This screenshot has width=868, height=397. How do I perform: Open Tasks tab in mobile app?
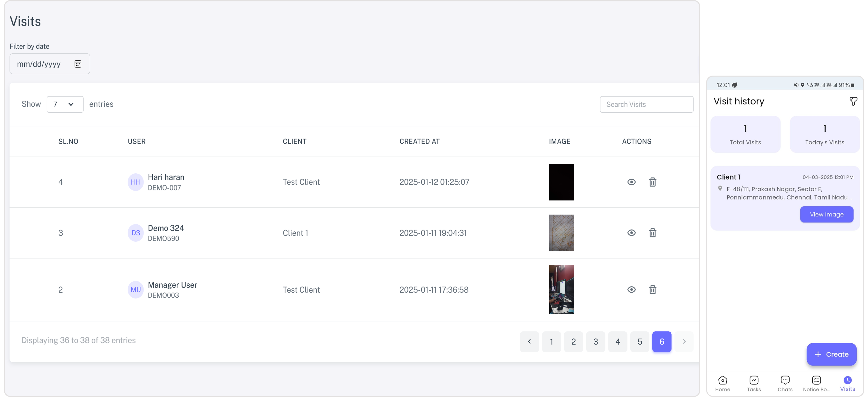(754, 384)
